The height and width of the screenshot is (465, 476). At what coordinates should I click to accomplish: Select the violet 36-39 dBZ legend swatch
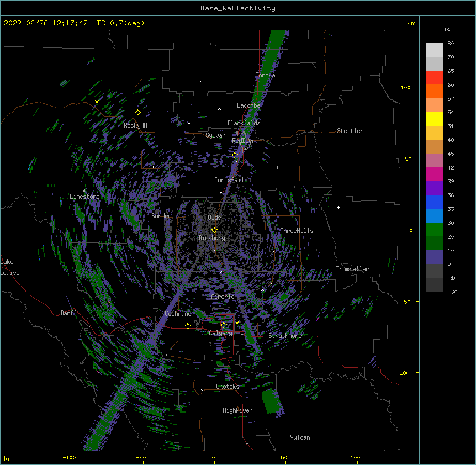pos(434,188)
